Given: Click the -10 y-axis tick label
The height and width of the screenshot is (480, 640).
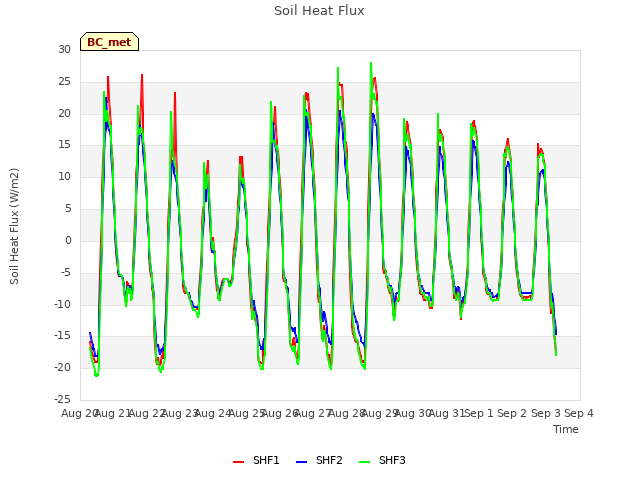Looking at the screenshot, I should pos(62,304).
